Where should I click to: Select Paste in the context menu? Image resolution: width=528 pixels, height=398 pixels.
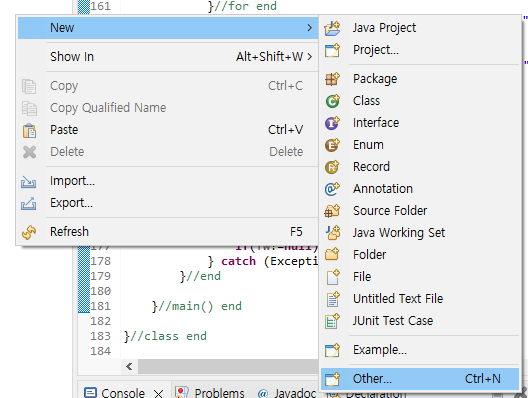coord(168,130)
